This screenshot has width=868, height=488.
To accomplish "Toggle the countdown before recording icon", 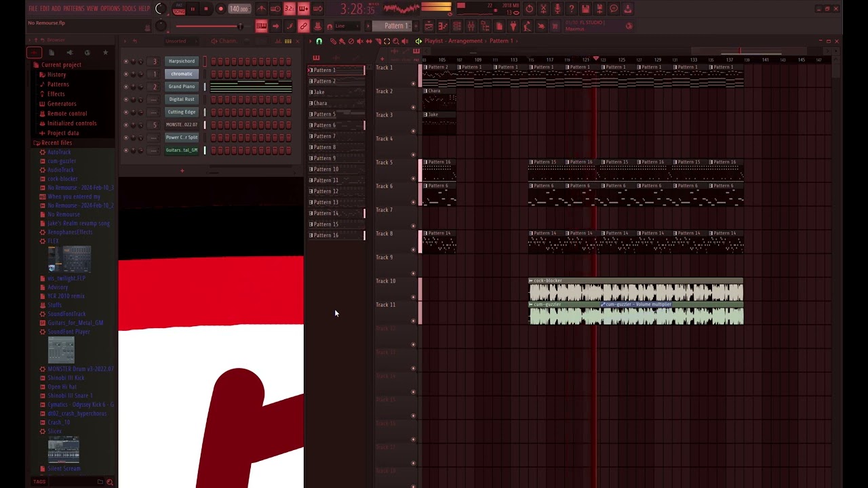I will click(290, 9).
